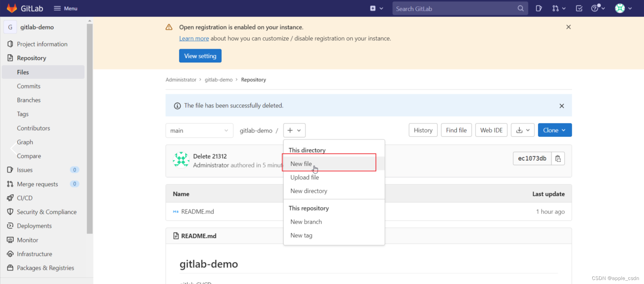Viewport: 644px width, 284px height.
Task: Open Deployments in sidebar
Action: pyautogui.click(x=34, y=226)
